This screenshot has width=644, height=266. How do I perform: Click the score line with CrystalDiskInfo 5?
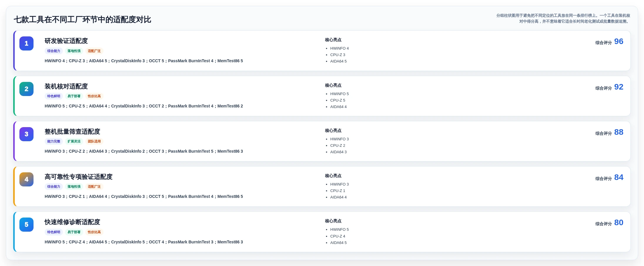(144, 242)
